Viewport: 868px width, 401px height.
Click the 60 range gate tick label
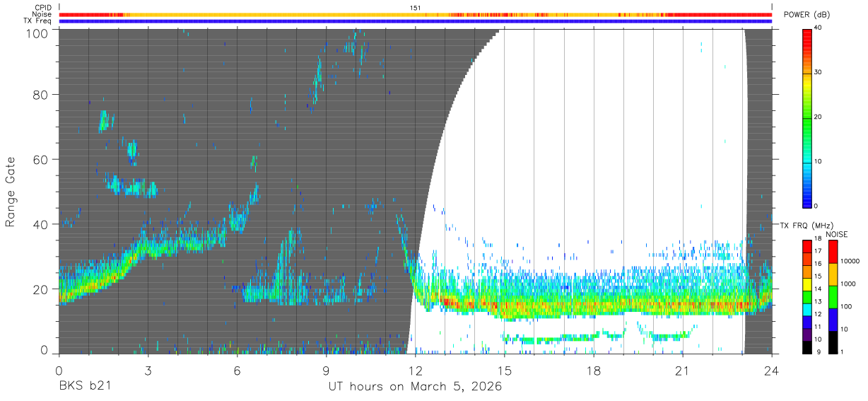[x=41, y=159]
